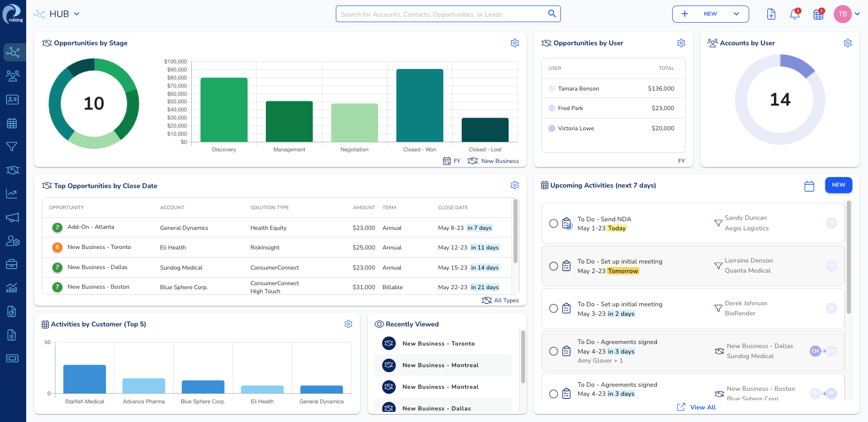Expand the HUB dropdown chevron
The image size is (868, 422).
pyautogui.click(x=77, y=14)
